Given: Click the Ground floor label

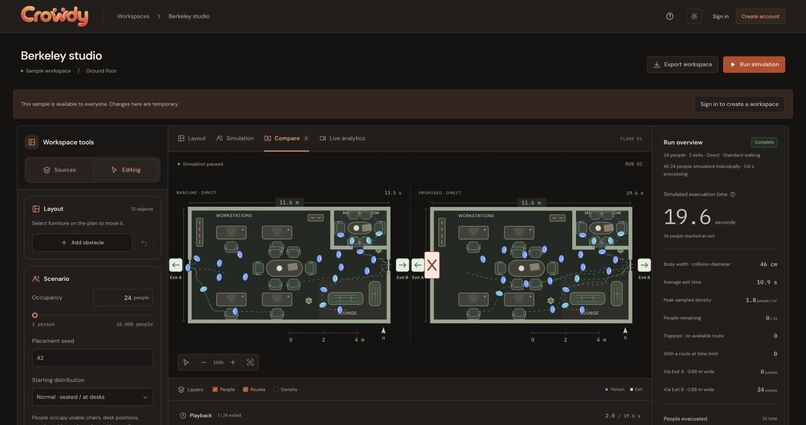Looking at the screenshot, I should (x=101, y=71).
